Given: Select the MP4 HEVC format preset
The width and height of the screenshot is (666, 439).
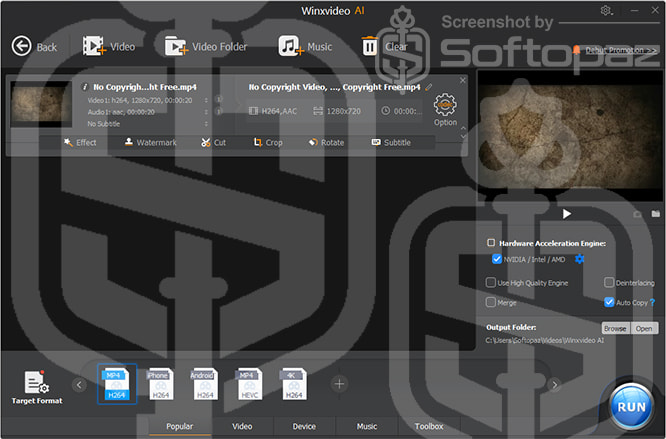Looking at the screenshot, I should pos(249,384).
